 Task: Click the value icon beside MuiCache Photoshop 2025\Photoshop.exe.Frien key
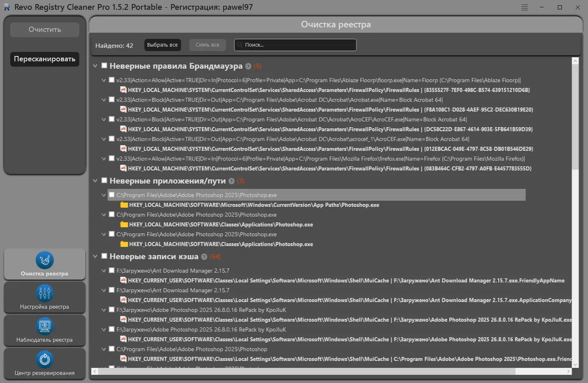coord(123,358)
